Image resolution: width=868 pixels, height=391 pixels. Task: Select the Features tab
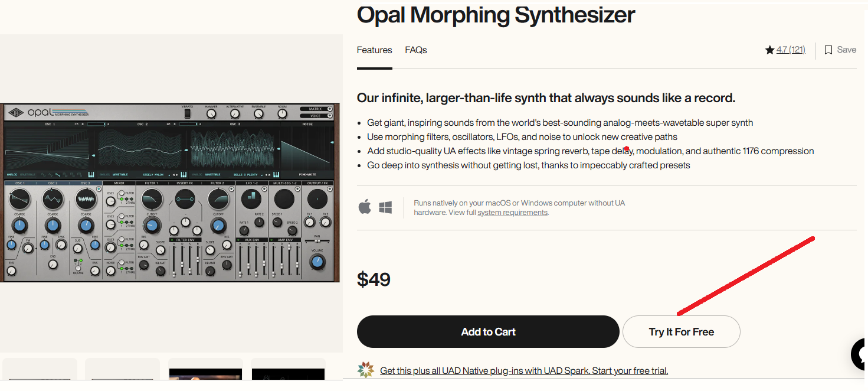coord(374,50)
